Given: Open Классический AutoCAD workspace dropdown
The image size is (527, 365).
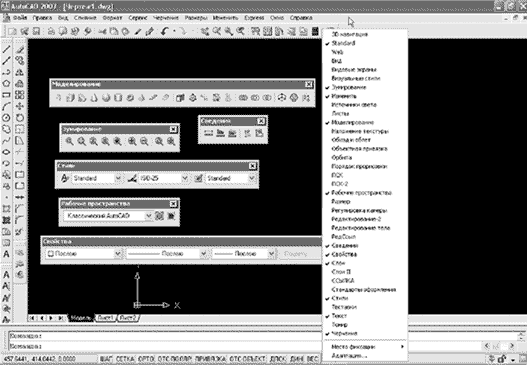Looking at the screenshot, I should (x=149, y=216).
